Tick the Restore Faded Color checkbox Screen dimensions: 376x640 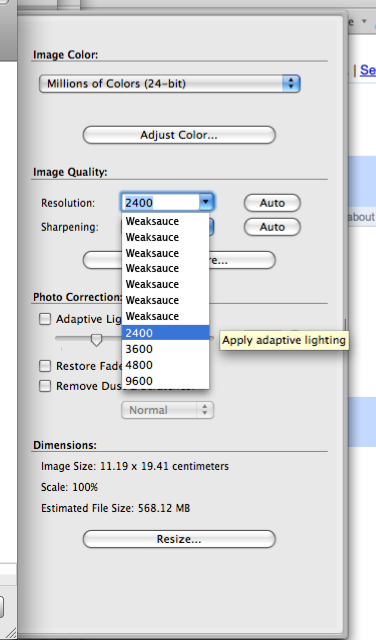click(45, 366)
